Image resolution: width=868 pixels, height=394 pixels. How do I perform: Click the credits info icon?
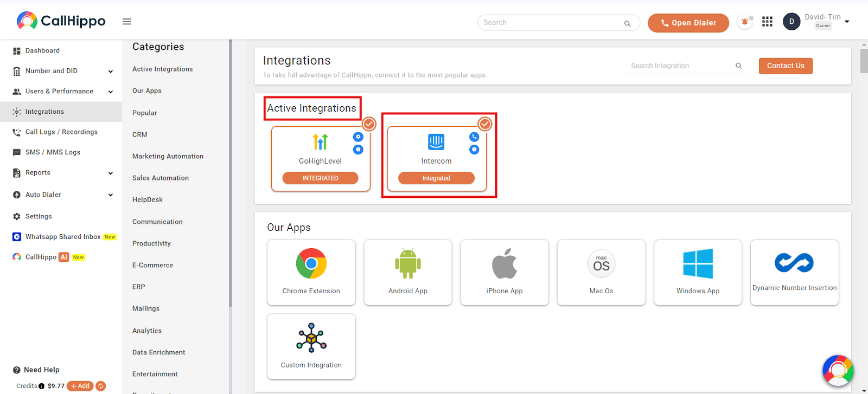pos(41,386)
